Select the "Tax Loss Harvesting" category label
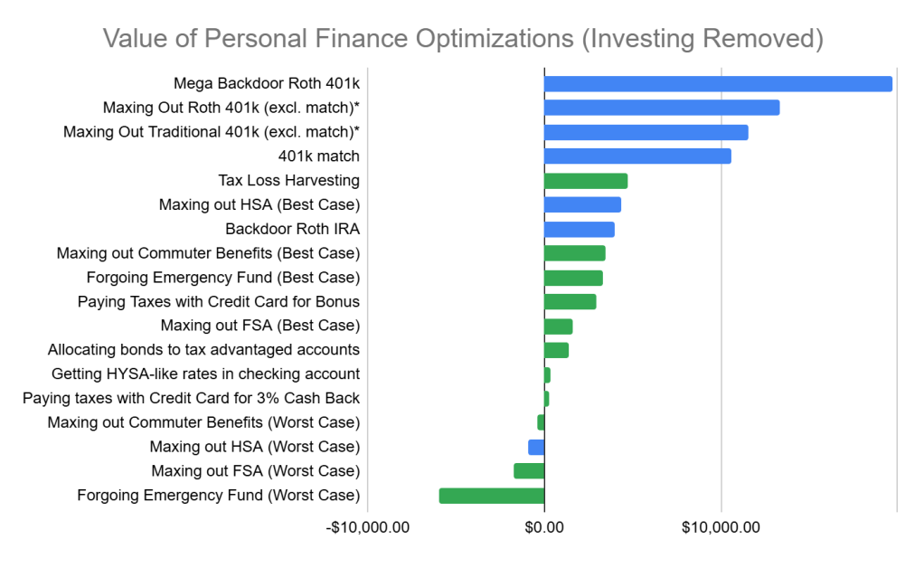 pos(288,181)
